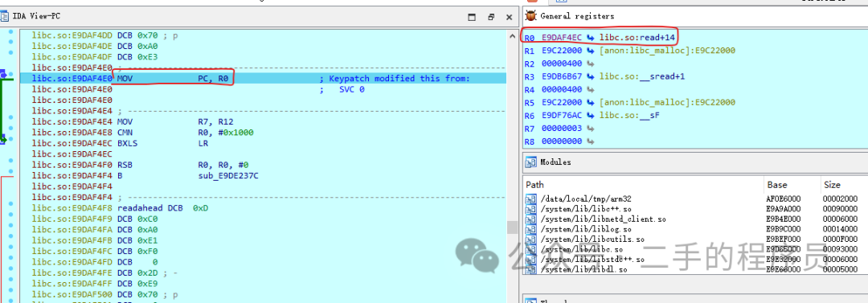Click base address E9D65000 in Modules

click(784, 249)
